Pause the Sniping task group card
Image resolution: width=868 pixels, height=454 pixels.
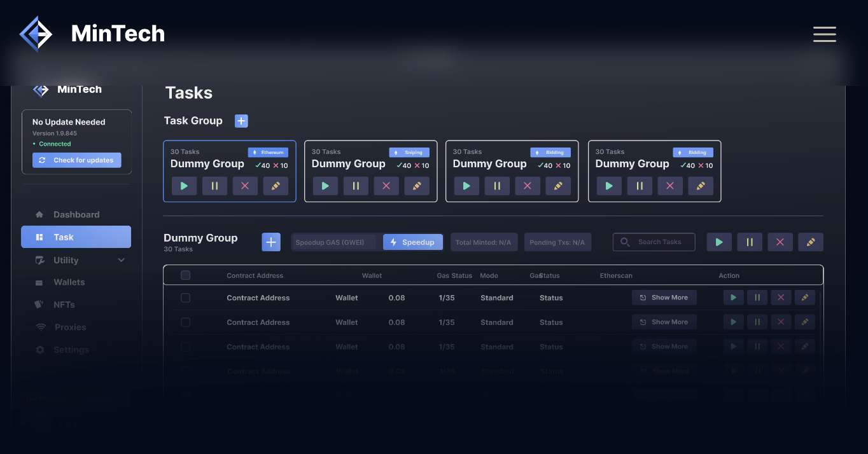[x=356, y=186]
